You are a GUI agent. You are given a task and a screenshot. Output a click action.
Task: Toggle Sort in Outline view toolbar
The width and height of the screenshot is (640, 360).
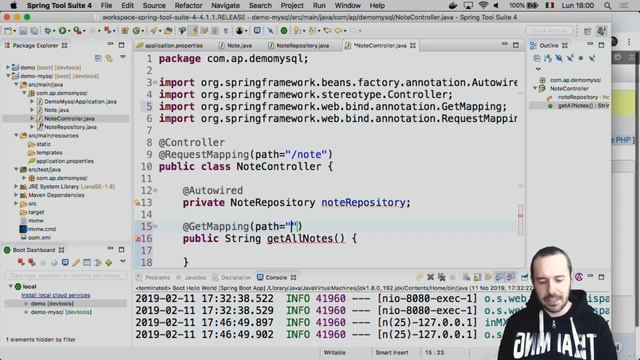click(x=548, y=58)
